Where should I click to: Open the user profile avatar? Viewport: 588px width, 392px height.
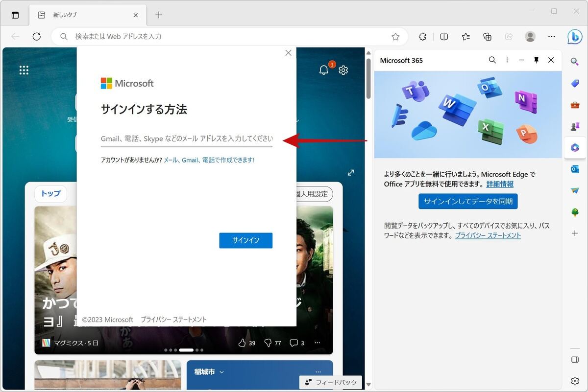tap(530, 37)
